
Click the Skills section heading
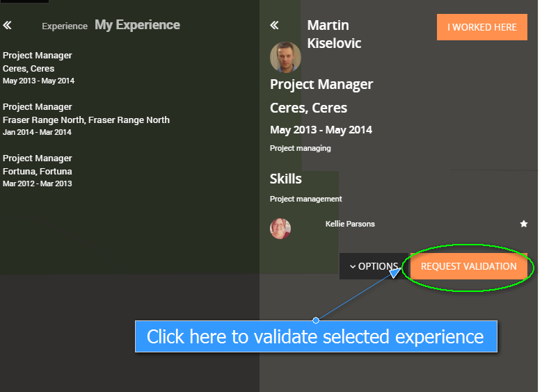coord(286,179)
